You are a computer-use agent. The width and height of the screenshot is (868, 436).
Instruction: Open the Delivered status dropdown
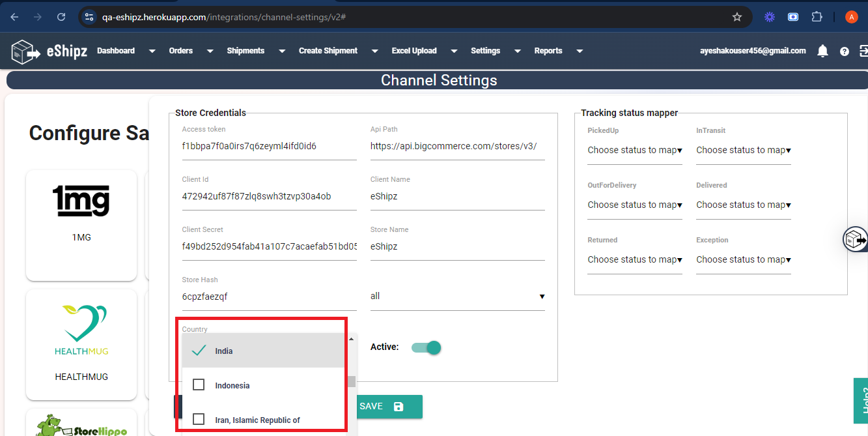[x=744, y=205]
